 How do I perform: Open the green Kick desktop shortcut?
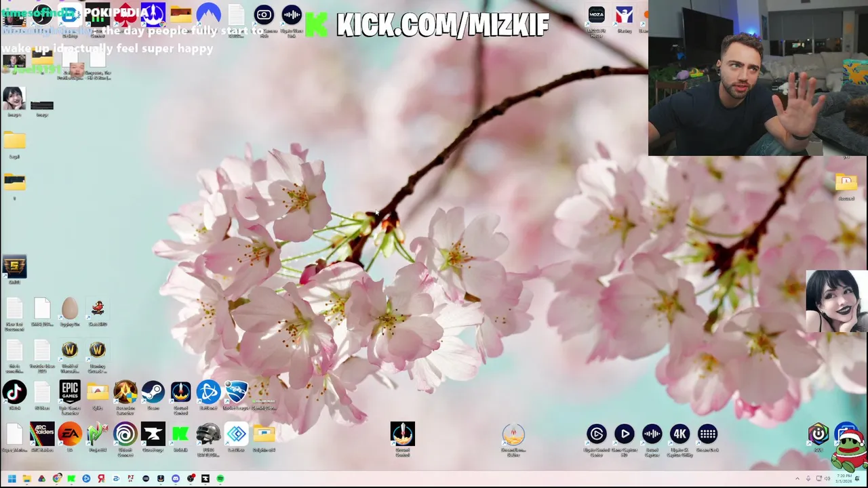click(x=180, y=434)
